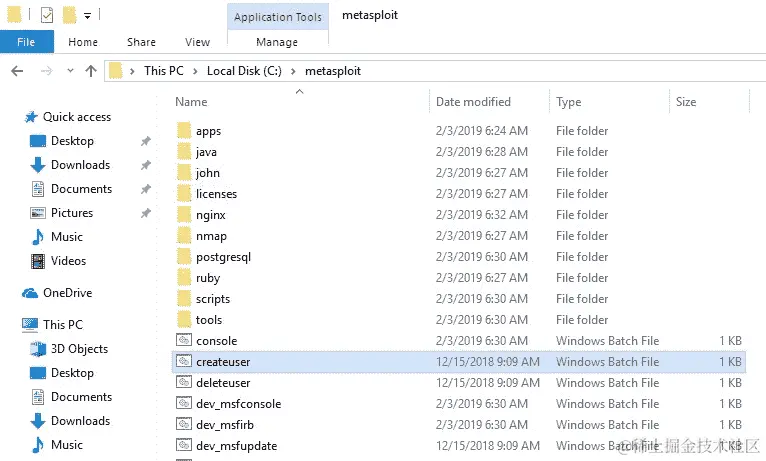The image size is (766, 461).
Task: Select the nginx folder icon
Action: (184, 214)
